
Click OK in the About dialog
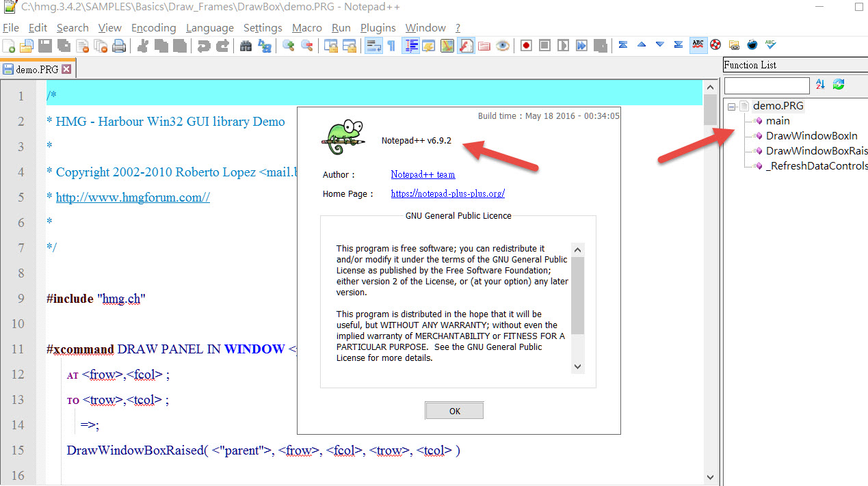[454, 411]
